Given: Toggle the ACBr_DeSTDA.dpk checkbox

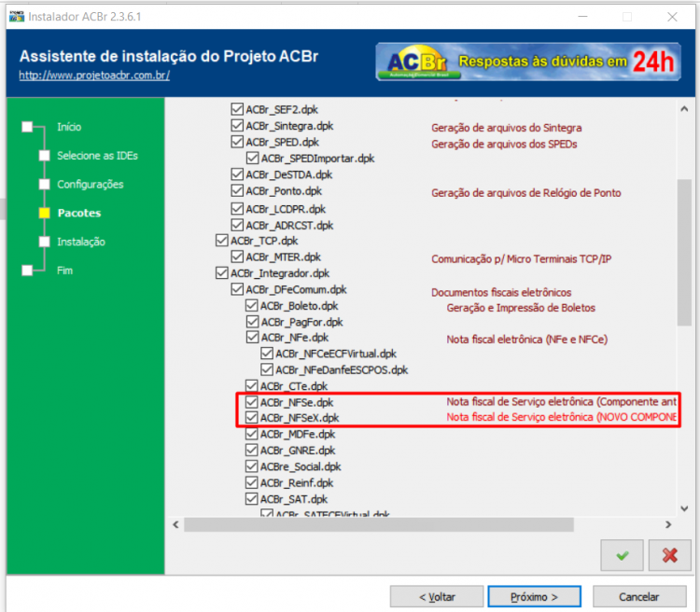Looking at the screenshot, I should (x=237, y=174).
